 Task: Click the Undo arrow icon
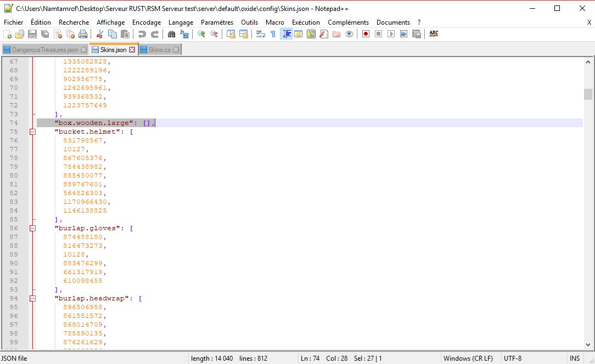coord(142,34)
